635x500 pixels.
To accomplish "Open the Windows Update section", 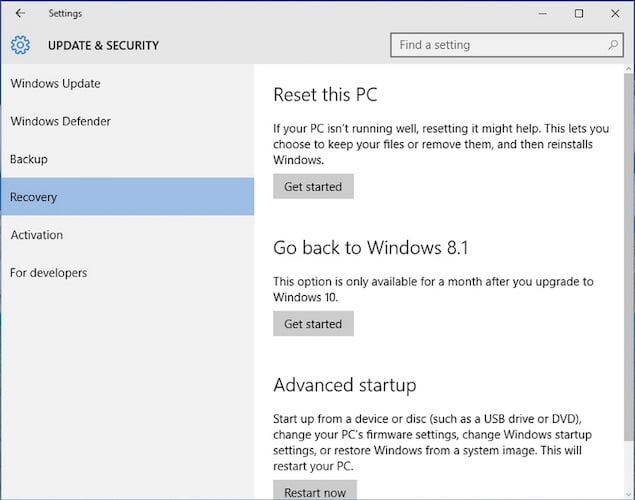I will [55, 84].
